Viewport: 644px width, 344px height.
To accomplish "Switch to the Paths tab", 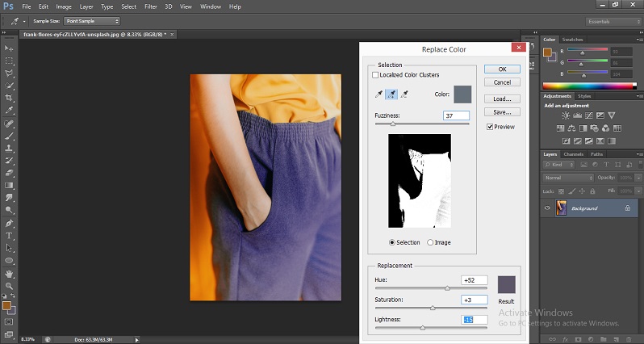I will click(596, 154).
